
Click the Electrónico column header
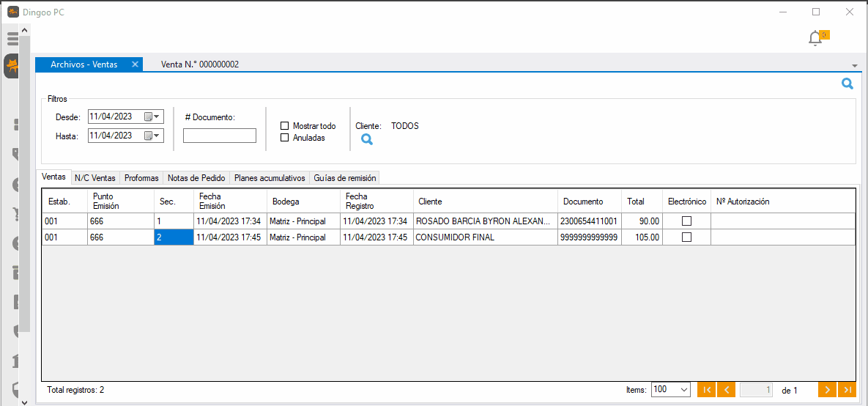click(x=686, y=201)
